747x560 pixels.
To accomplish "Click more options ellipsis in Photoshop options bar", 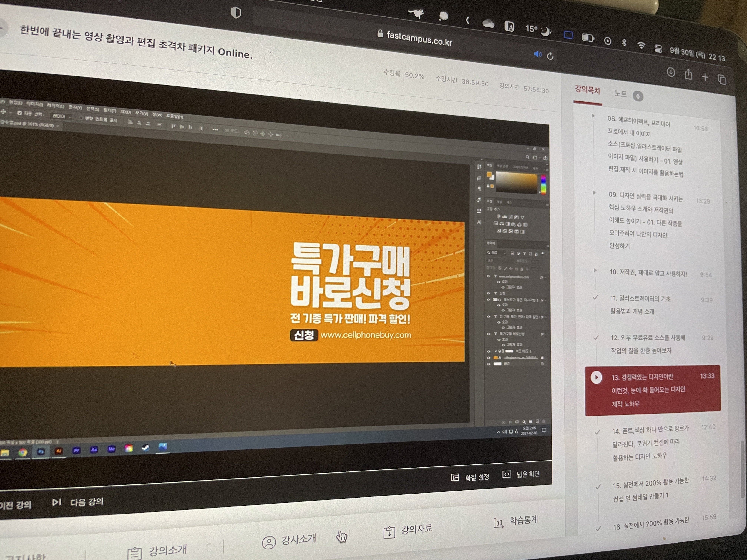I will (215, 130).
